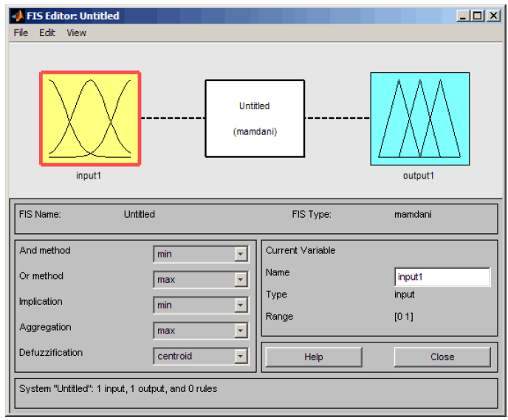Open the white Untitled mamdani rule block
Image resolution: width=508 pixels, height=420 pixels.
[255, 119]
